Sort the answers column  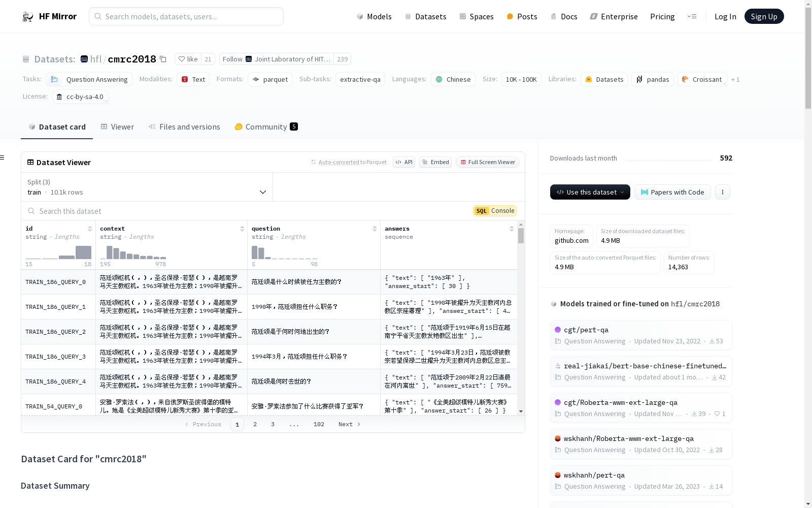click(512, 229)
